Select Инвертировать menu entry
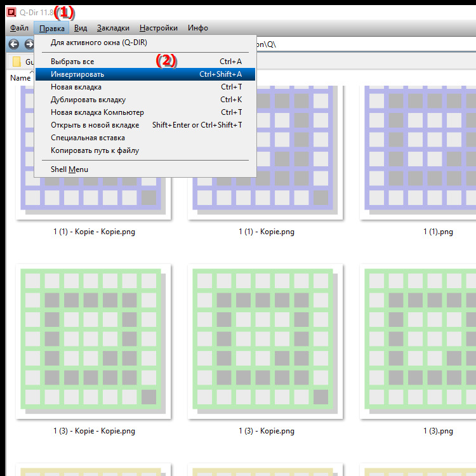 point(145,74)
